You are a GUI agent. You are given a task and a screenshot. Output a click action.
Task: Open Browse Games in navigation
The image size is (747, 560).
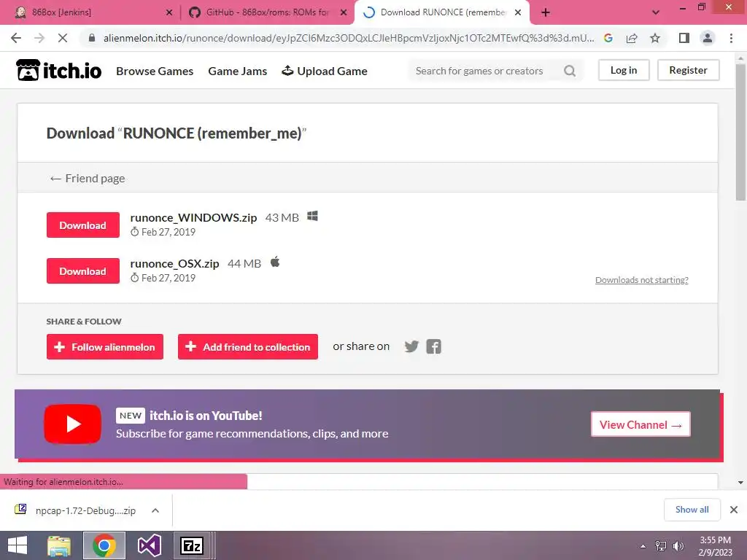click(155, 71)
